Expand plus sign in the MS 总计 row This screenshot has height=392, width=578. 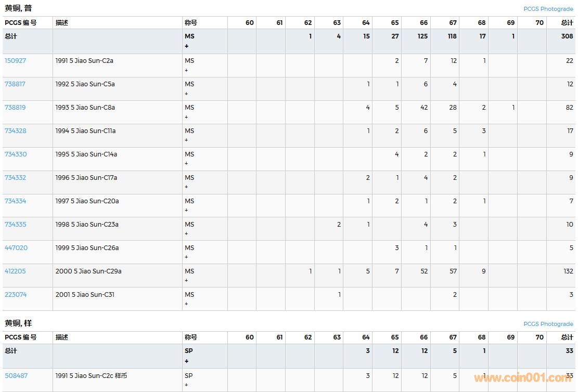[x=187, y=46]
